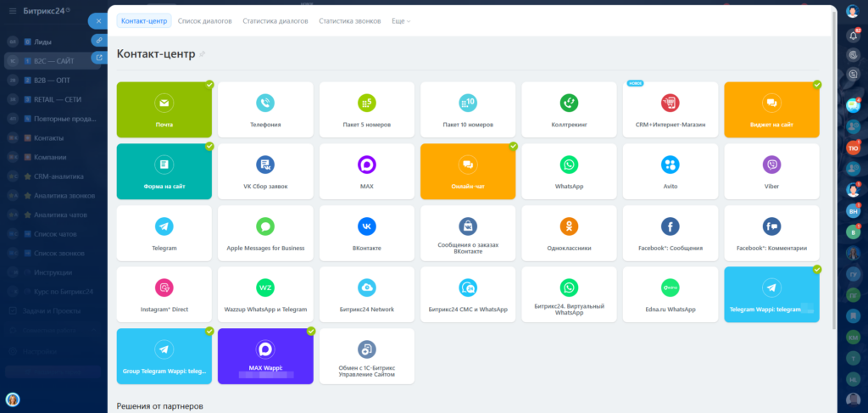
Task: Open Apple Messages for Business tile
Action: [x=265, y=233]
